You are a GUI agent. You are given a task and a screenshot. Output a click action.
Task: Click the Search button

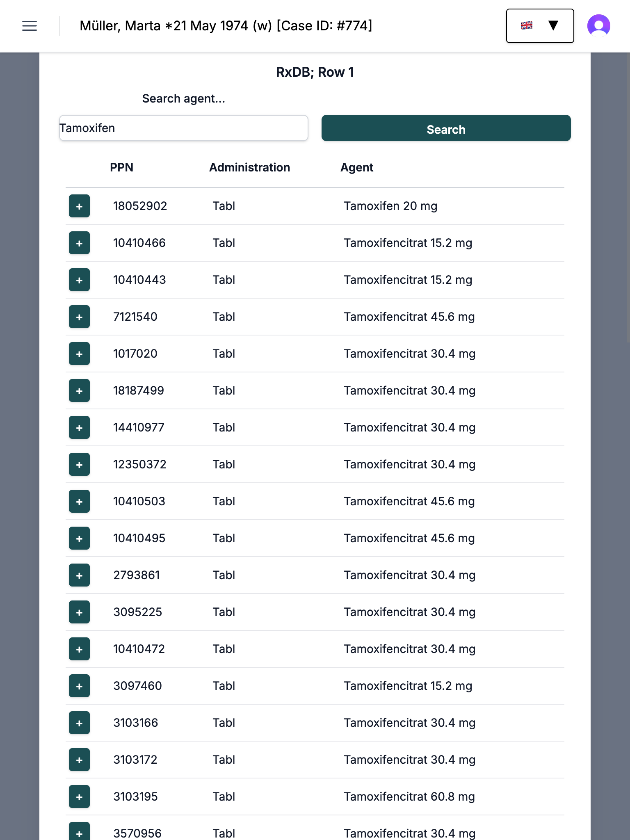(x=446, y=128)
